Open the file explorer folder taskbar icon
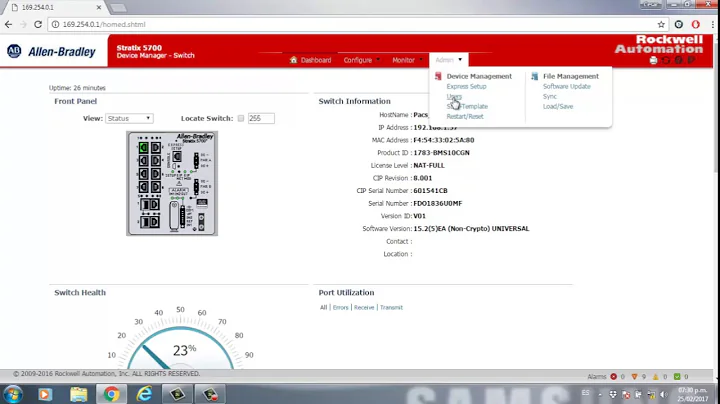This screenshot has height=404, width=720. 79,394
